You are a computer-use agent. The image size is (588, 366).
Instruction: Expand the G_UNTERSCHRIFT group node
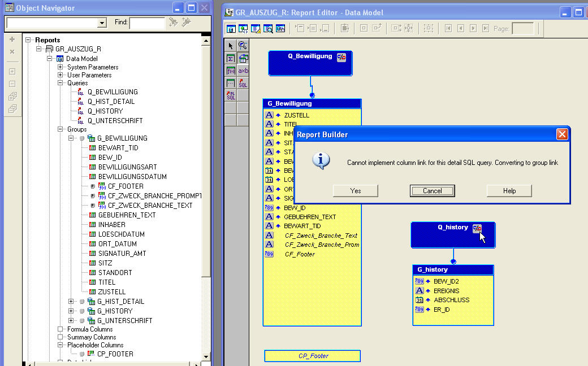pos(71,320)
